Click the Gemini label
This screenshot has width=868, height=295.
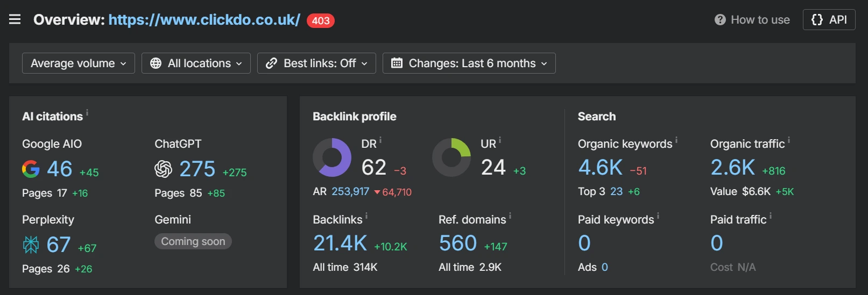pyautogui.click(x=173, y=220)
